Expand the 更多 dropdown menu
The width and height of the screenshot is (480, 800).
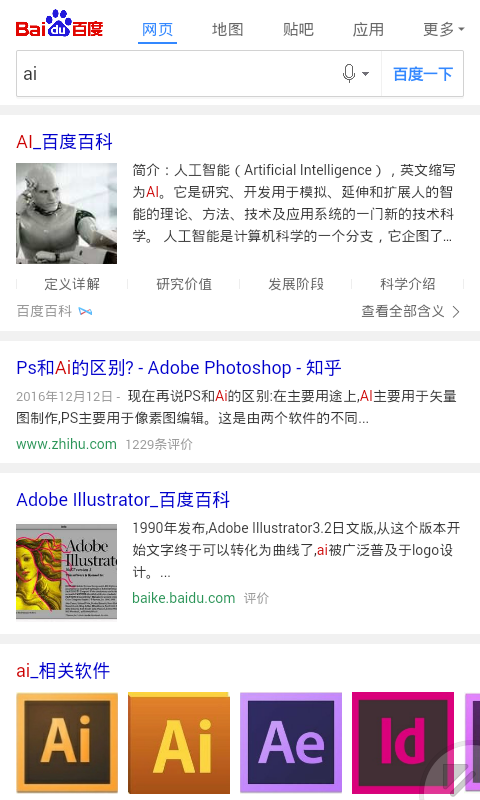click(443, 30)
